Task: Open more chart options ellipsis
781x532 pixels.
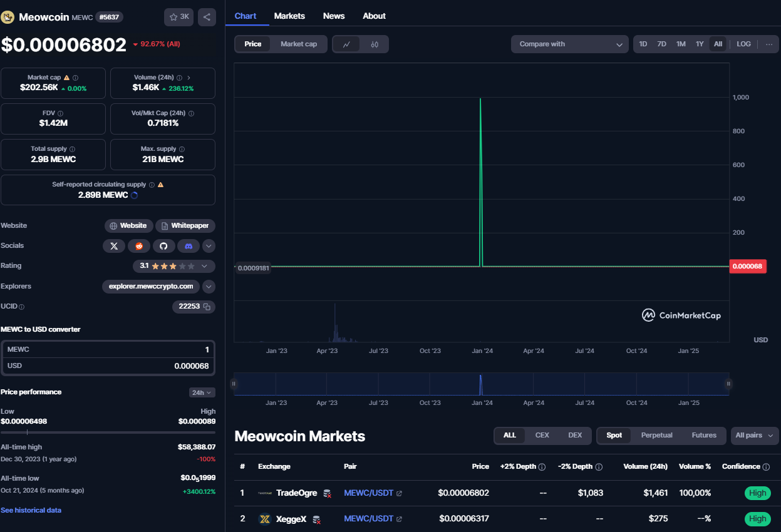Action: pos(769,44)
